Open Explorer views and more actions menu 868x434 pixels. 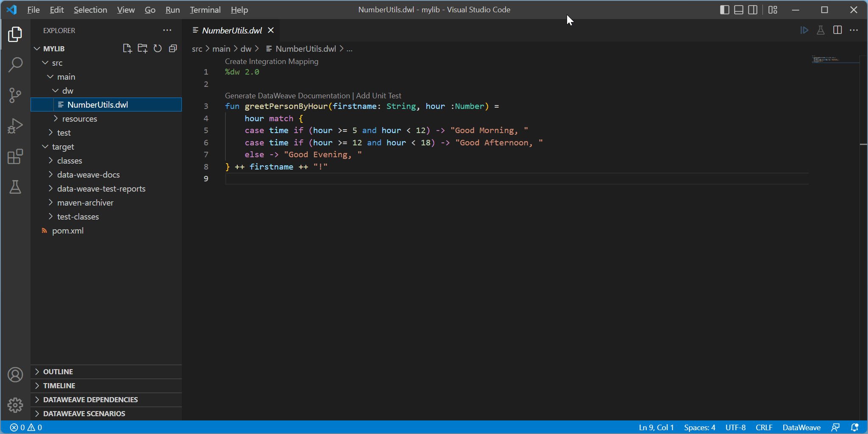pyautogui.click(x=167, y=30)
